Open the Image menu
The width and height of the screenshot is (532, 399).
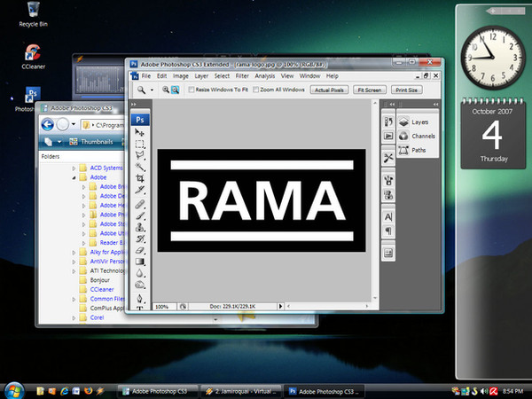(181, 76)
